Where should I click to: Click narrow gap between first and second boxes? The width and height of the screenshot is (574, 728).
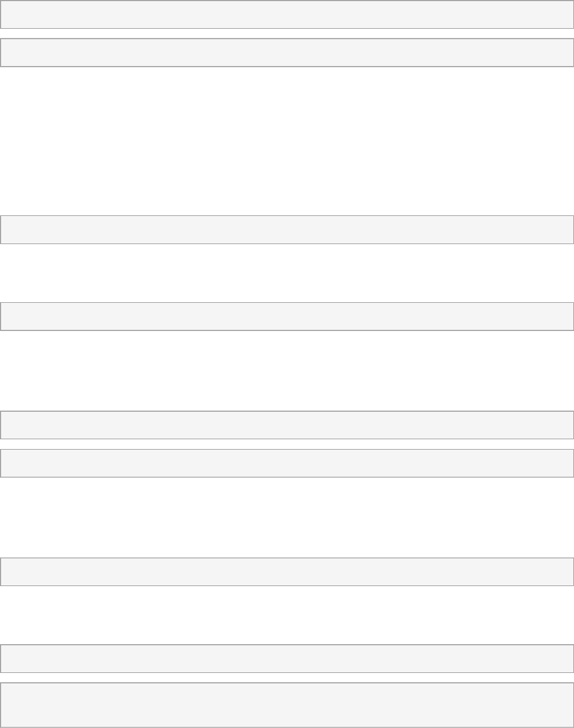[x=287, y=34]
